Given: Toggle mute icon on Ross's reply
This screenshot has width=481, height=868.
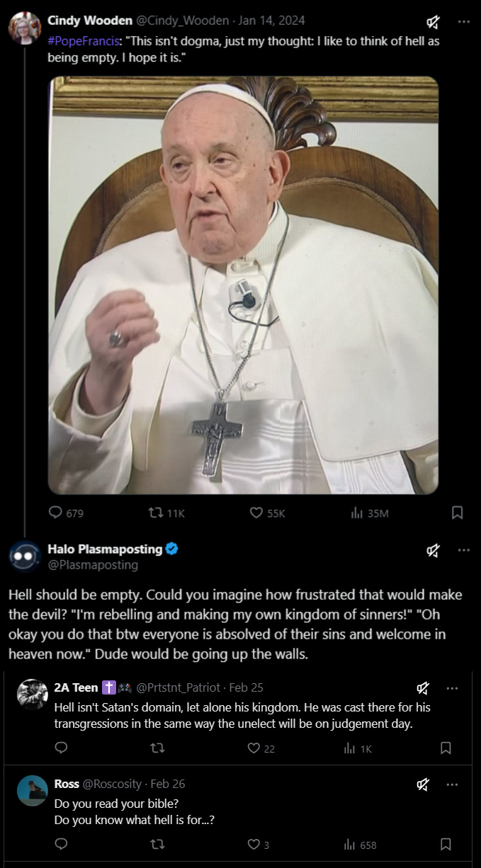Looking at the screenshot, I should (423, 784).
